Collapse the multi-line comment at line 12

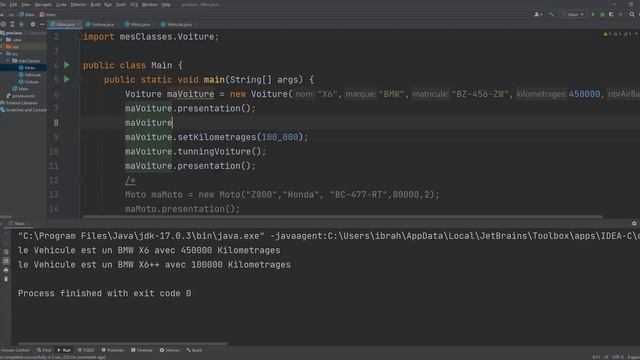tap(79, 180)
